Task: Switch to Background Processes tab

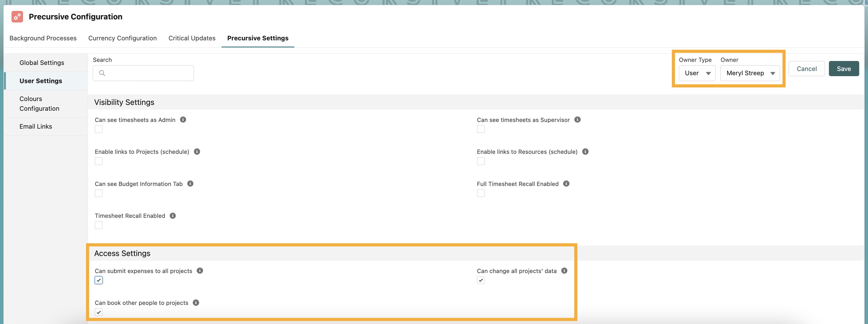Action: click(43, 38)
